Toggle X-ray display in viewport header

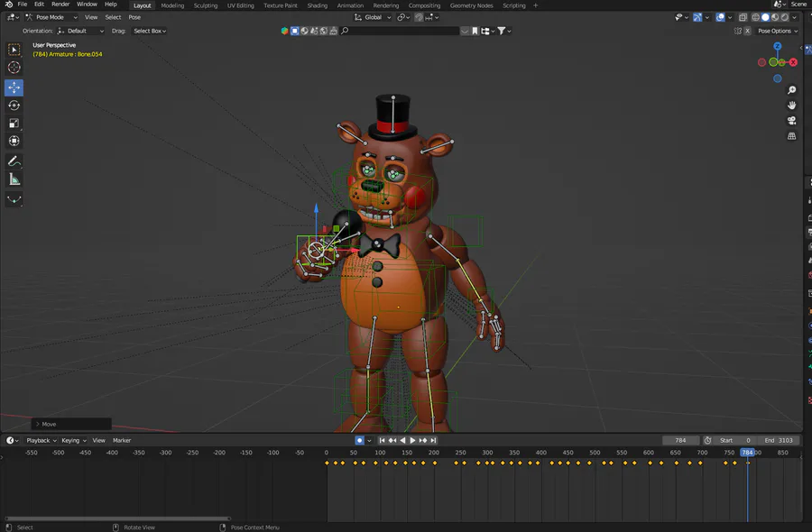click(x=743, y=17)
